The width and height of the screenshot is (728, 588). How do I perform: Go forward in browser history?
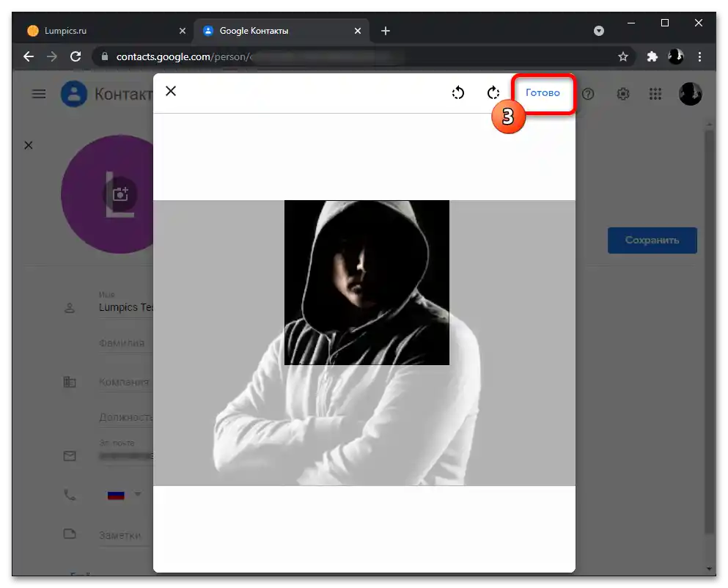click(x=52, y=56)
